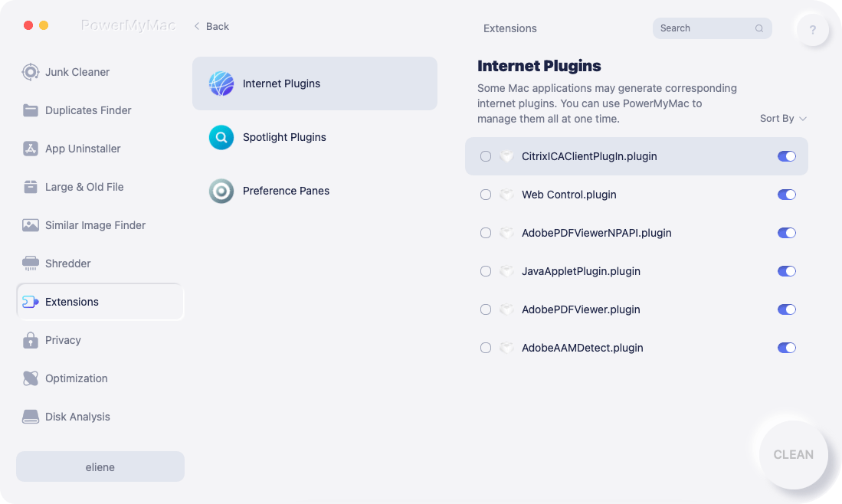The image size is (842, 504).
Task: Select the Optimization icon
Action: (31, 378)
